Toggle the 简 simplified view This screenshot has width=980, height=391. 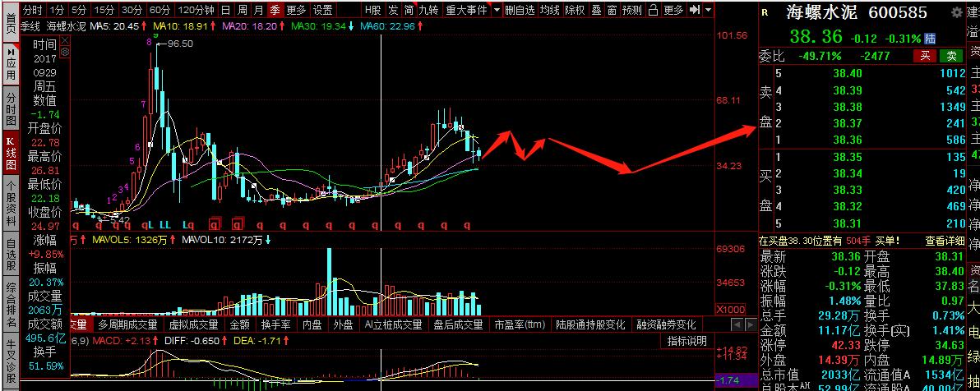[x=409, y=10]
